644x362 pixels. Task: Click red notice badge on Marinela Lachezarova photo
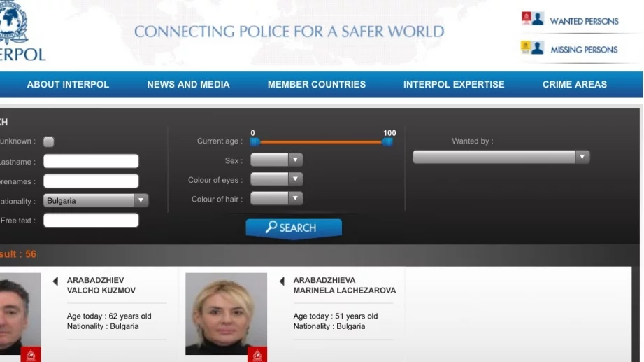(257, 354)
